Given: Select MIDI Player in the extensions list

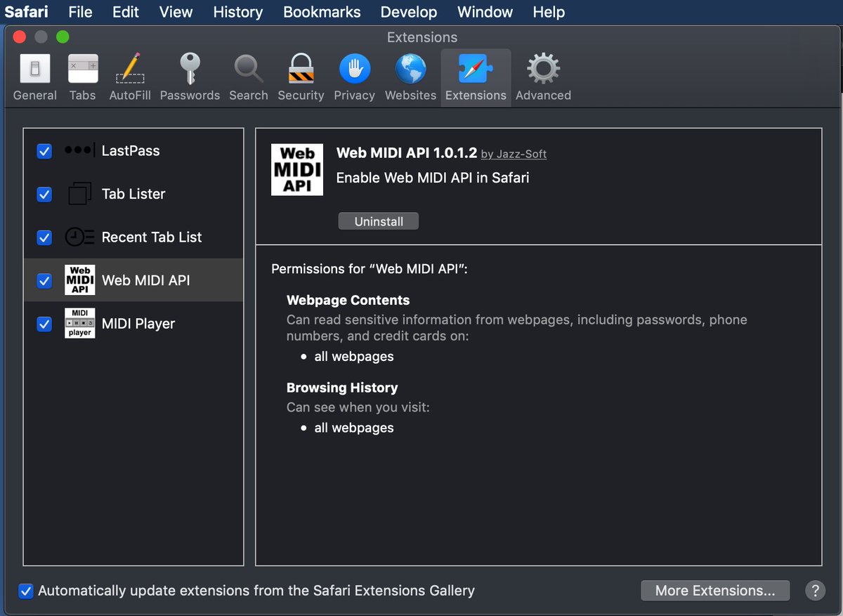Looking at the screenshot, I should (133, 323).
